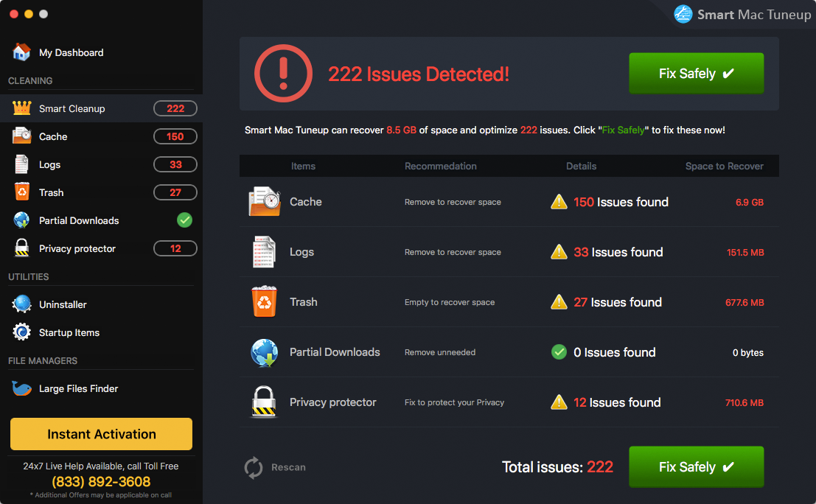Click the top Fix Safely button

697,74
